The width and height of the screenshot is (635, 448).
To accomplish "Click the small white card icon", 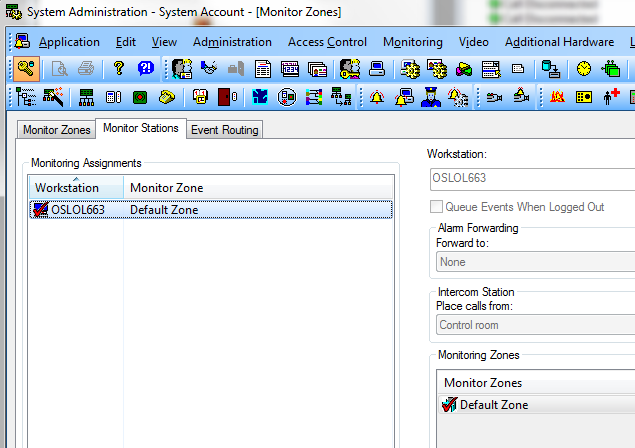I will tap(518, 69).
